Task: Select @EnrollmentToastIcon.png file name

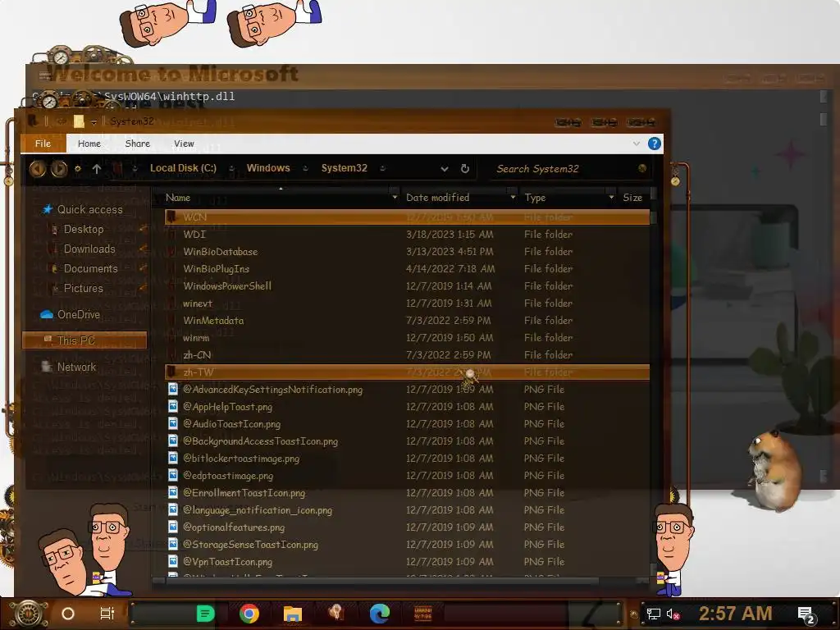Action: (x=244, y=492)
